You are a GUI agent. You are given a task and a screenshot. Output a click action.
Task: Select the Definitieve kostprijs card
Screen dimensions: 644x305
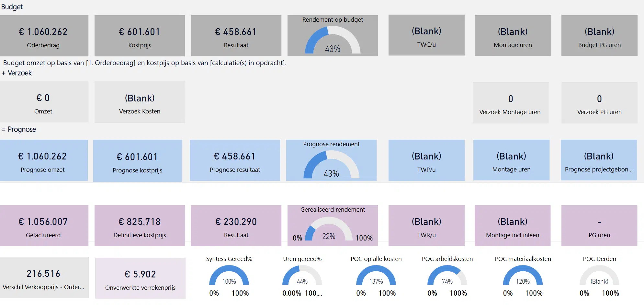[140, 226]
